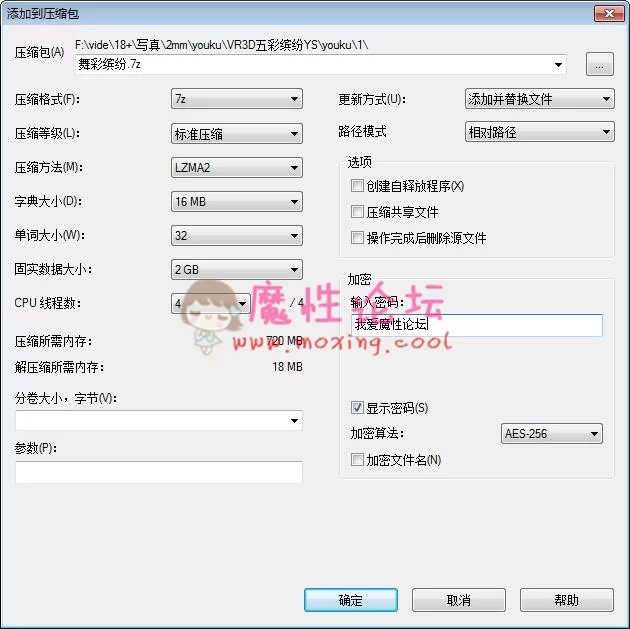The width and height of the screenshot is (630, 629).
Task: Open the 路径模式 相对路径 dropdown
Action: pyautogui.click(x=540, y=132)
